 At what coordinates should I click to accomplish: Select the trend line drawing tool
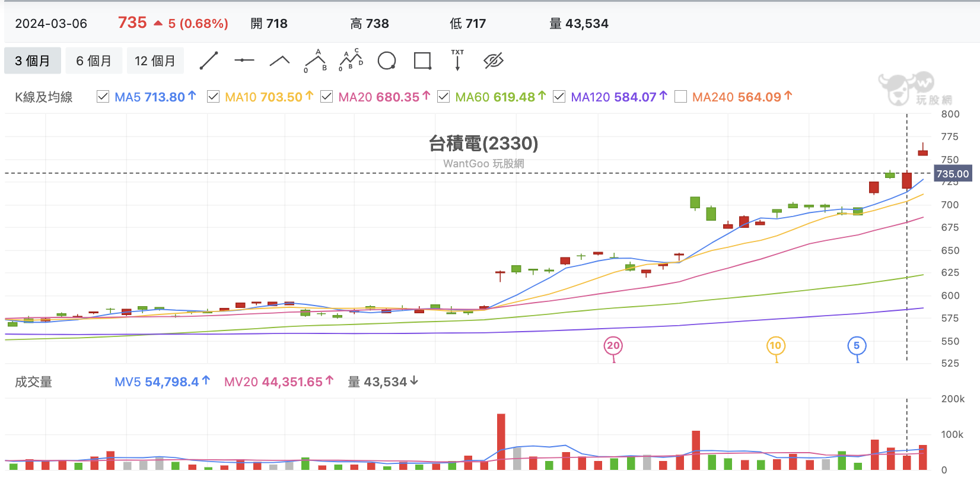pyautogui.click(x=209, y=61)
